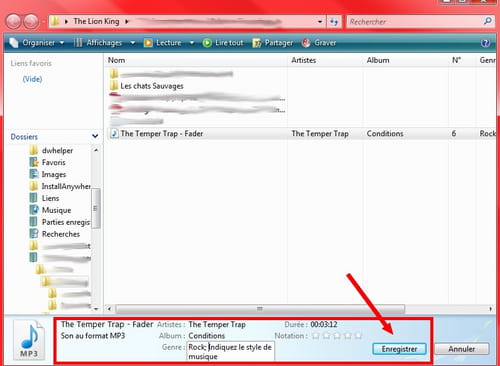Click the Back navigation arrow button
This screenshot has height=366, width=500.
pyautogui.click(x=14, y=22)
